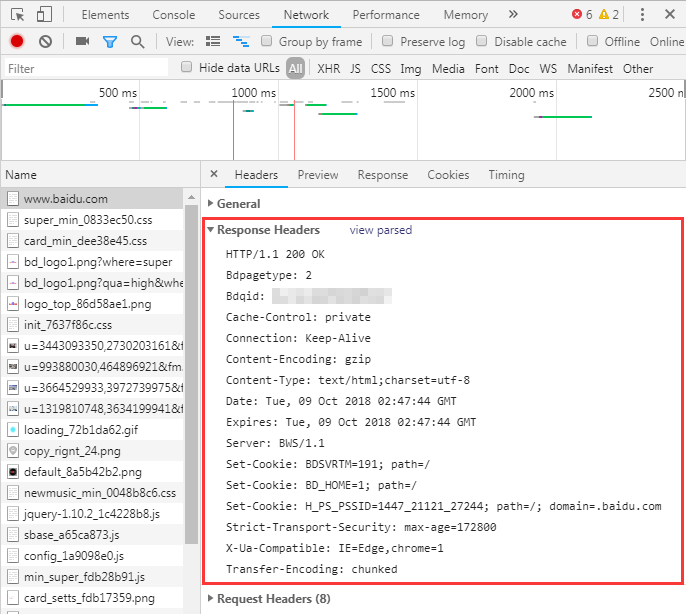Toggle the device toolbar icon
This screenshot has height=614, width=686.
click(45, 15)
